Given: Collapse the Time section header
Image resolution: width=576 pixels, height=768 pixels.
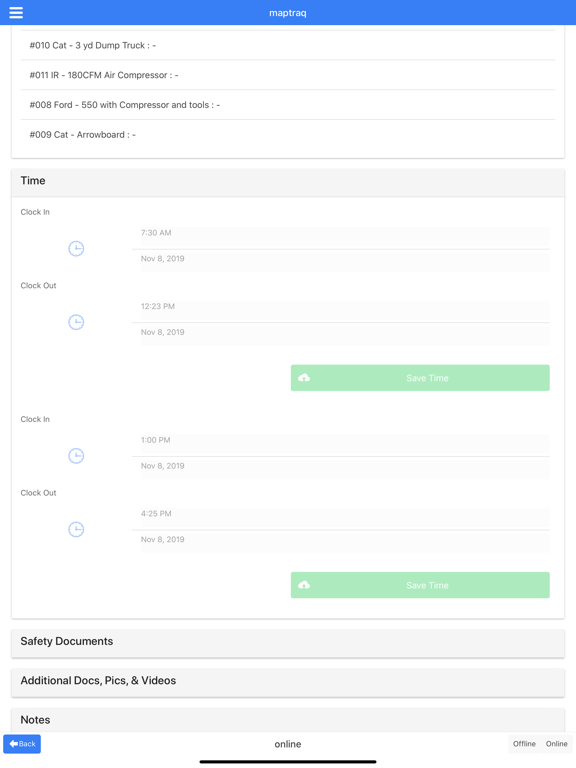Looking at the screenshot, I should coord(288,181).
